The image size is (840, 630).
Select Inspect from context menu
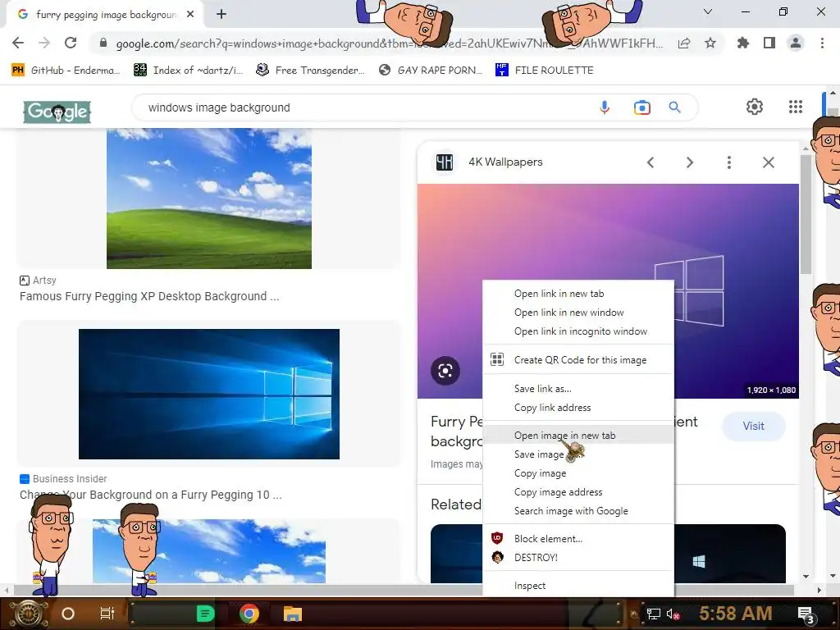(578, 586)
